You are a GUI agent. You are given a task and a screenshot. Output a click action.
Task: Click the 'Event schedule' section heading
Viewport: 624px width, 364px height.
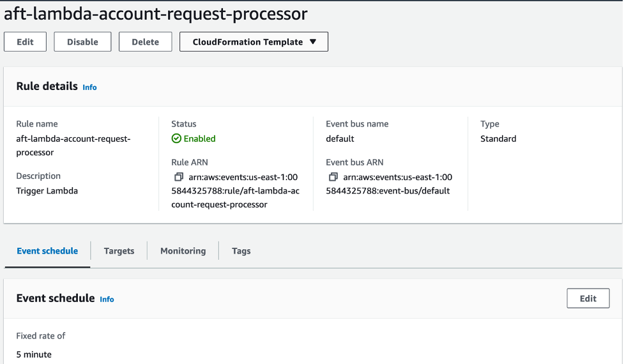point(56,298)
